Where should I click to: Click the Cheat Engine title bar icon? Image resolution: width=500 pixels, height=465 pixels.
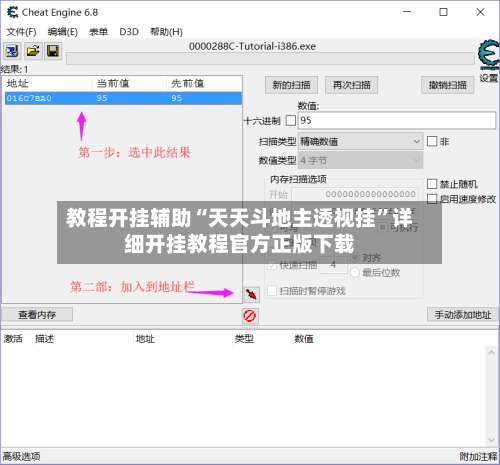(x=12, y=12)
